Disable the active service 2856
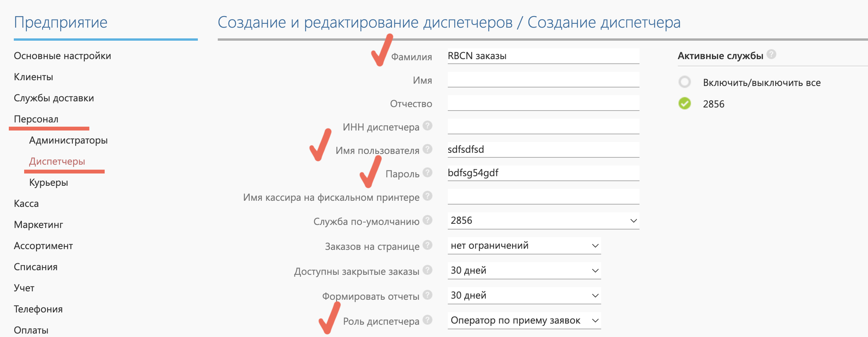Screen dimensions: 868x337 pos(685,104)
